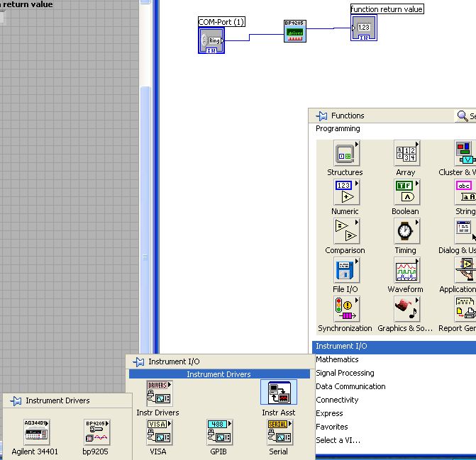Open the Waveform palette
Image resolution: width=476 pixels, height=460 pixels.
(406, 270)
